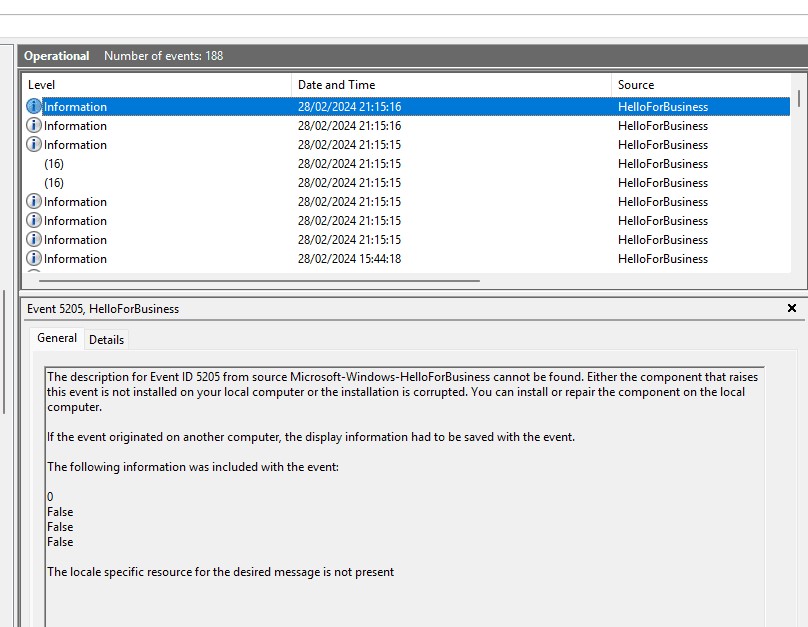Click the horizontal scrollbar of event list
Image resolution: width=808 pixels, height=627 pixels.
click(259, 281)
